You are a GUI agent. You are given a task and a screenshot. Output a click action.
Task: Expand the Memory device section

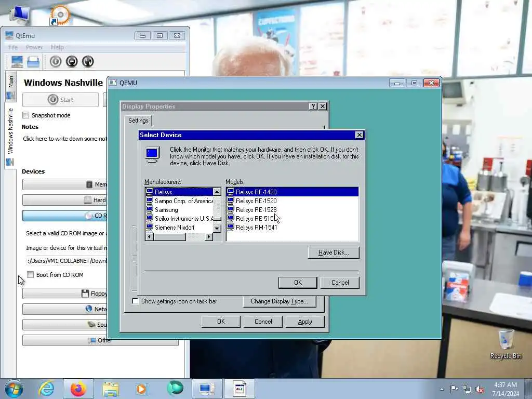[64, 184]
